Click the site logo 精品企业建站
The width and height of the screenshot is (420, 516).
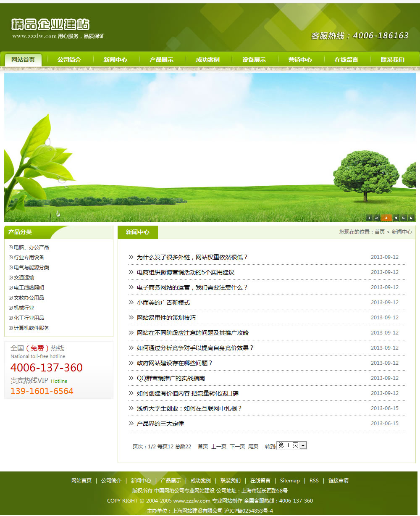pos(50,25)
